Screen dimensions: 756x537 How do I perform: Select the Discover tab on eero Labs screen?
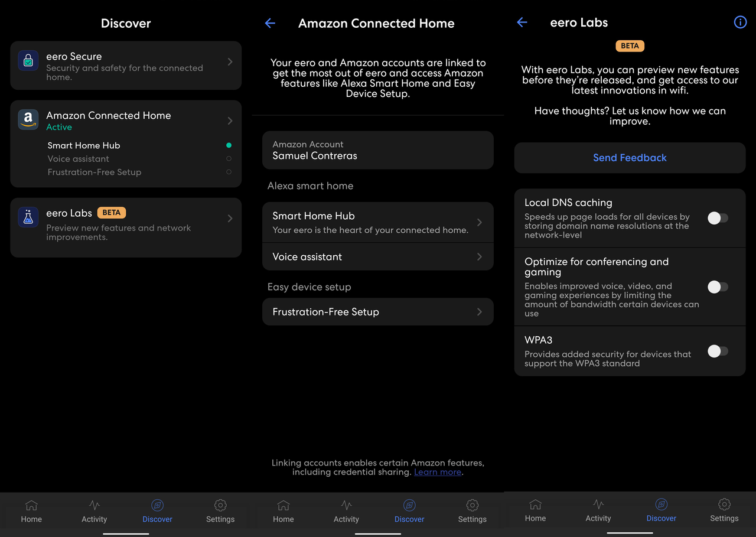pyautogui.click(x=661, y=510)
